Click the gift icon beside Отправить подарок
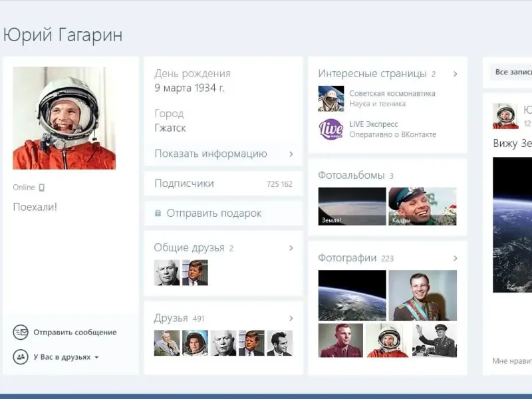Viewport: 532px width, 399px height. pos(158,213)
